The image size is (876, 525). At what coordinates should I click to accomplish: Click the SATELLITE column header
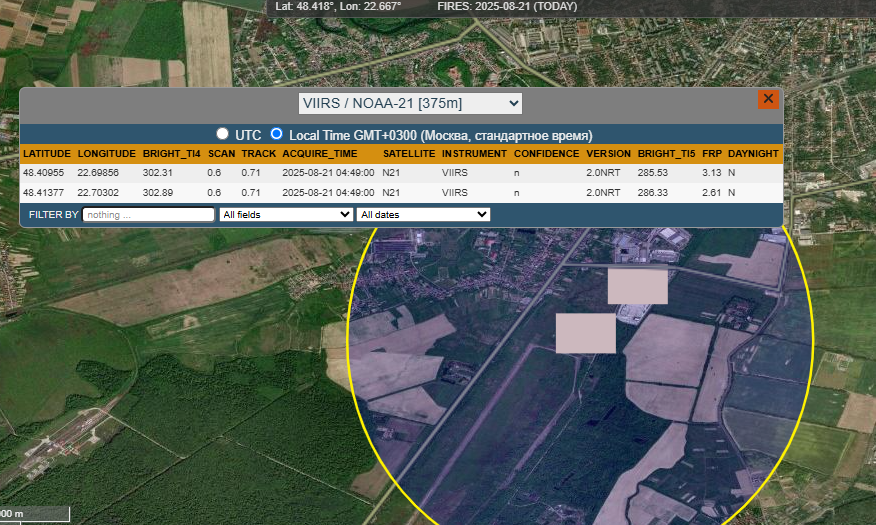click(x=409, y=154)
